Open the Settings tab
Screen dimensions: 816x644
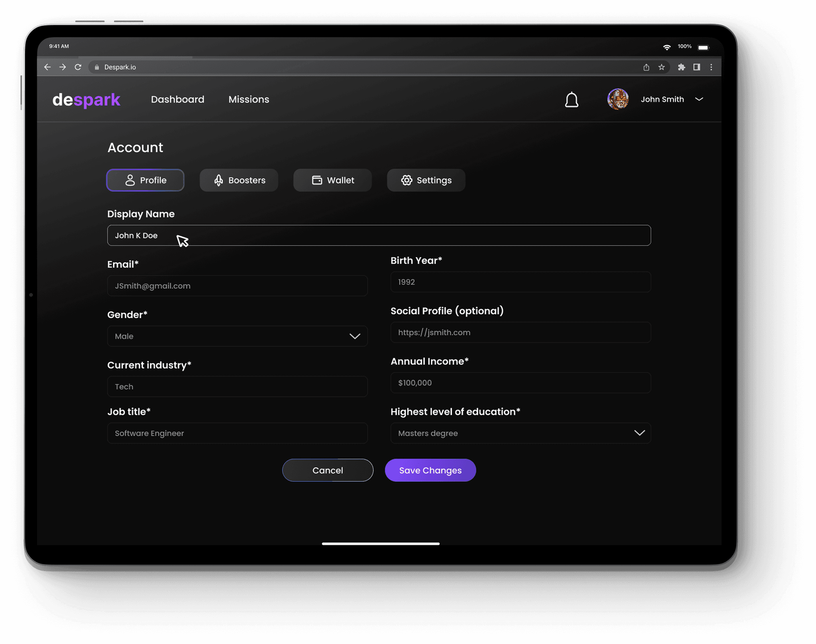(426, 180)
